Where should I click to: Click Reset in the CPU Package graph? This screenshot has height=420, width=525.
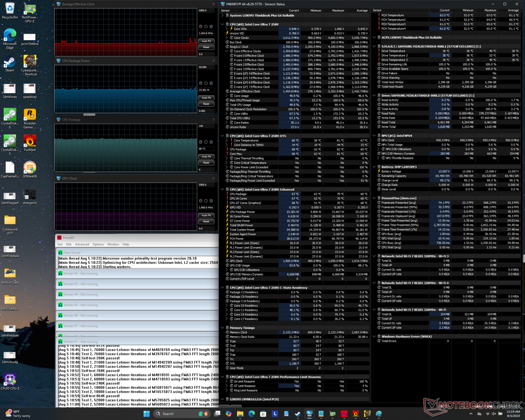[x=206, y=163]
